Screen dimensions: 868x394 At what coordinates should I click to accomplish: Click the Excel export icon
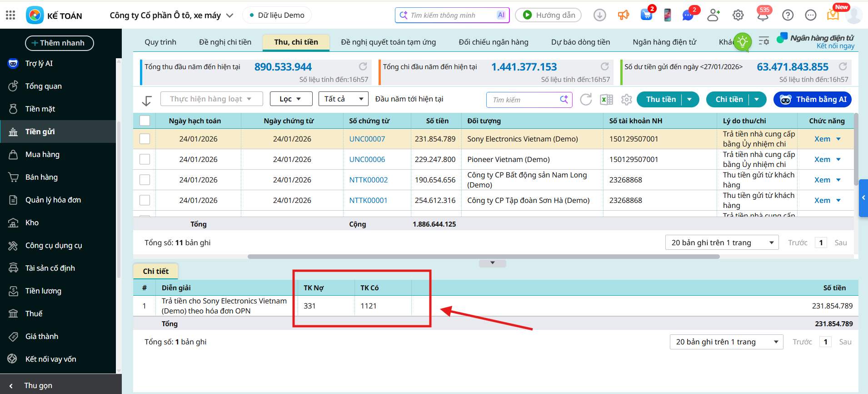(606, 100)
